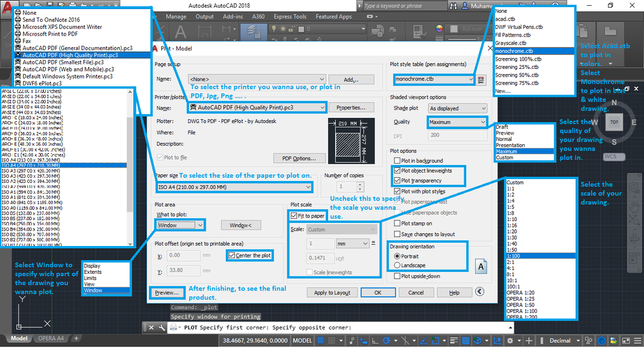644x362 pixels.
Task: Open Printer/plotter Name dropdown
Action: (257, 108)
